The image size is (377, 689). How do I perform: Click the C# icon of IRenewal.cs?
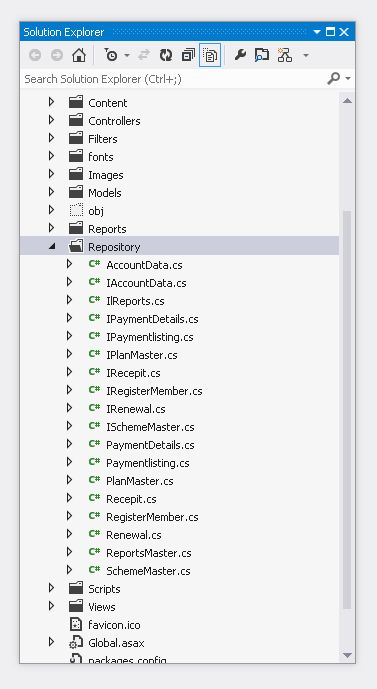click(94, 408)
